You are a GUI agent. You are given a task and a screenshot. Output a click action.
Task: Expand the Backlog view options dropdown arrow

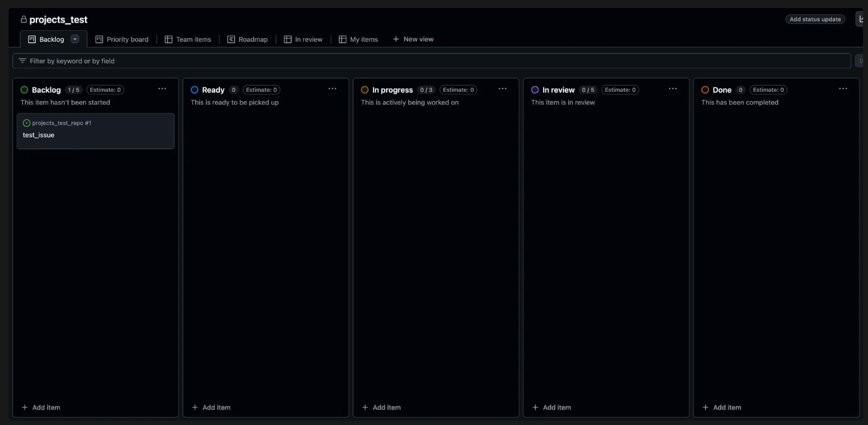point(75,39)
